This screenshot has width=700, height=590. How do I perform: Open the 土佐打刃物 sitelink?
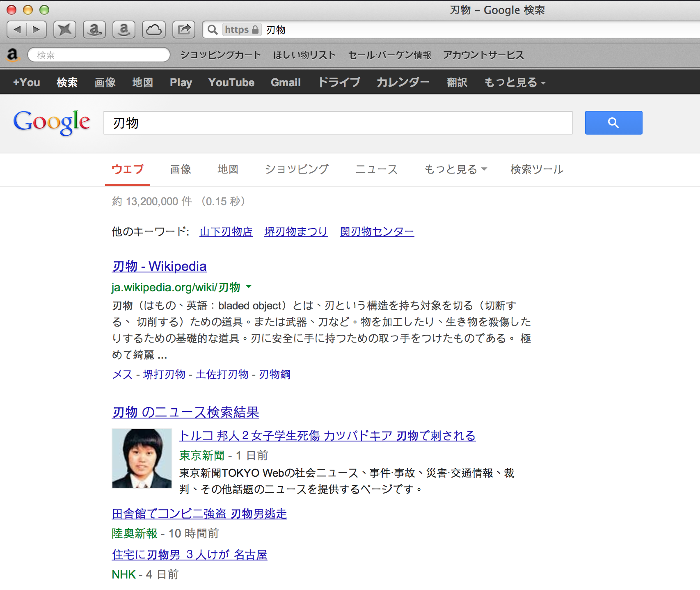click(222, 374)
